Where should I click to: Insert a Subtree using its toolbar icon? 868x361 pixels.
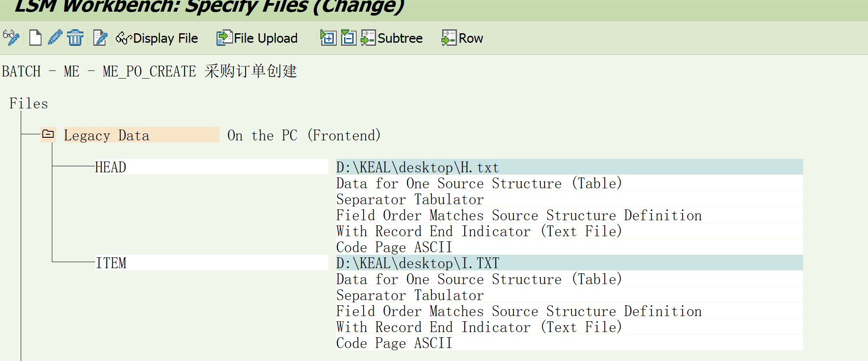click(369, 38)
